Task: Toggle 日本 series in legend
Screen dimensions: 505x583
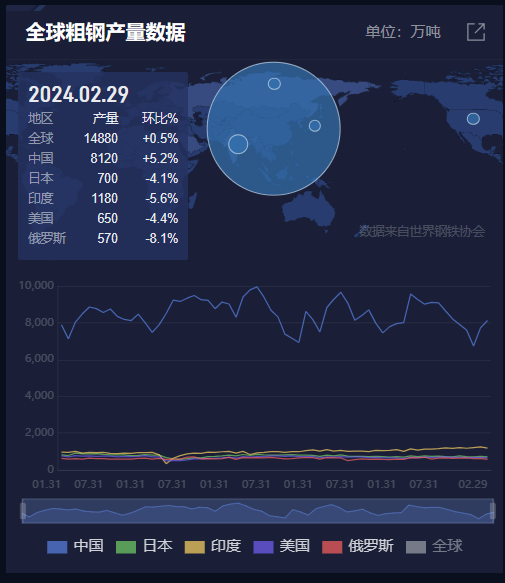Action: (x=144, y=546)
